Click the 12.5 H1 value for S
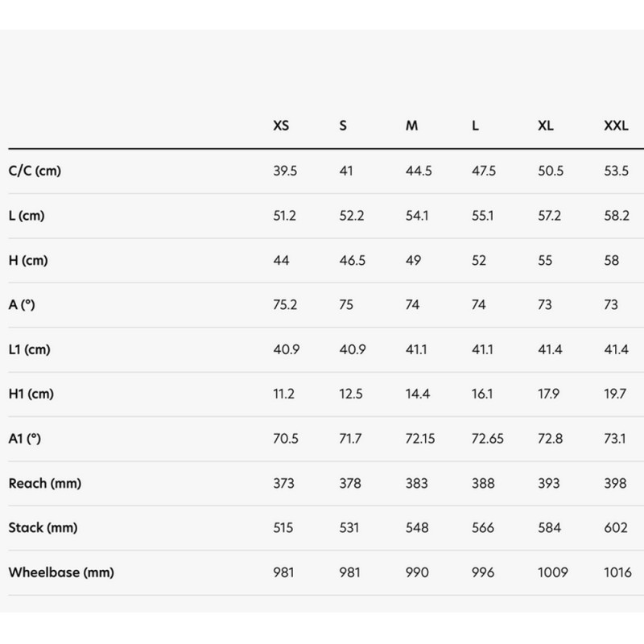 click(351, 394)
